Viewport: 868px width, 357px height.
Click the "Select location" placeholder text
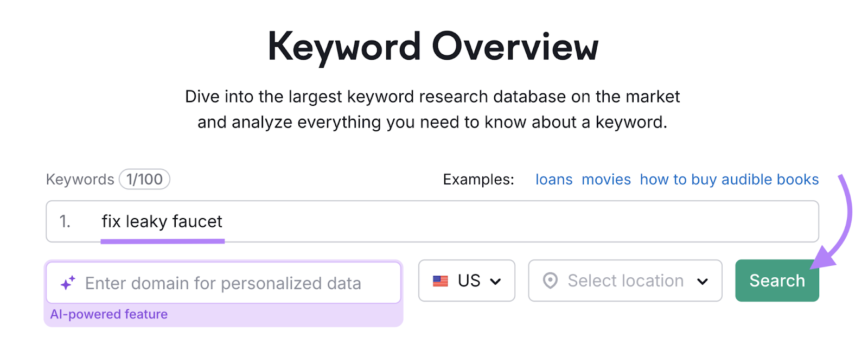(x=625, y=280)
